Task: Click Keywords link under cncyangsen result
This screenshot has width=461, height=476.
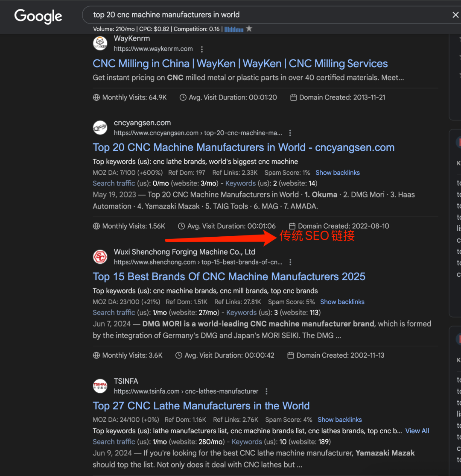Action: [240, 183]
